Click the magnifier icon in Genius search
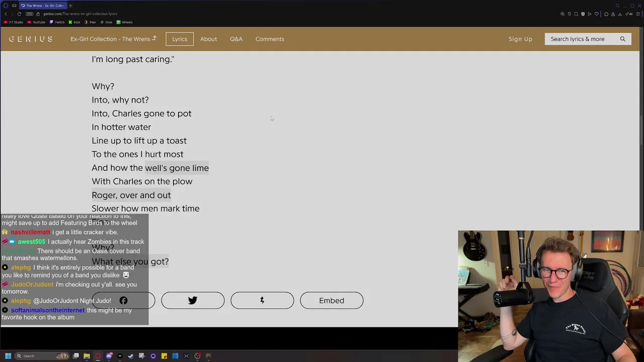This screenshot has width=644, height=362. 623,39
